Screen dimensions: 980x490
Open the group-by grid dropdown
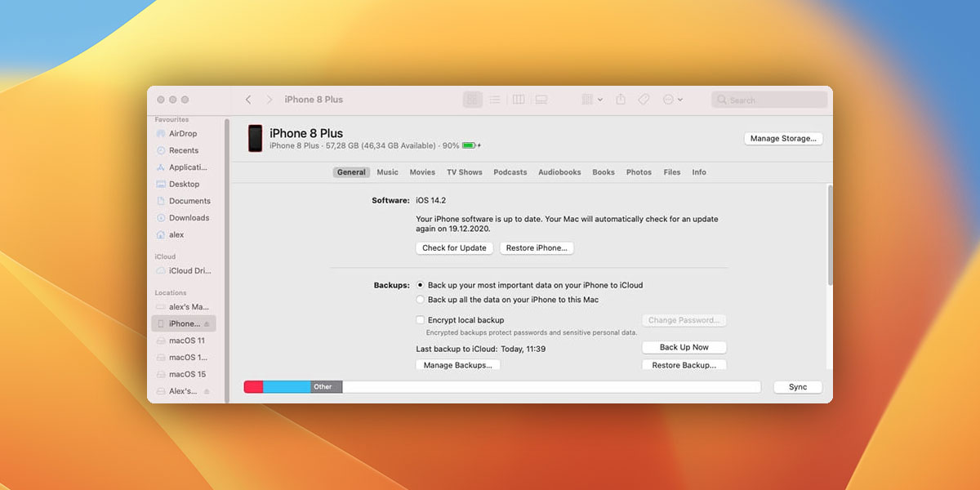coord(592,100)
